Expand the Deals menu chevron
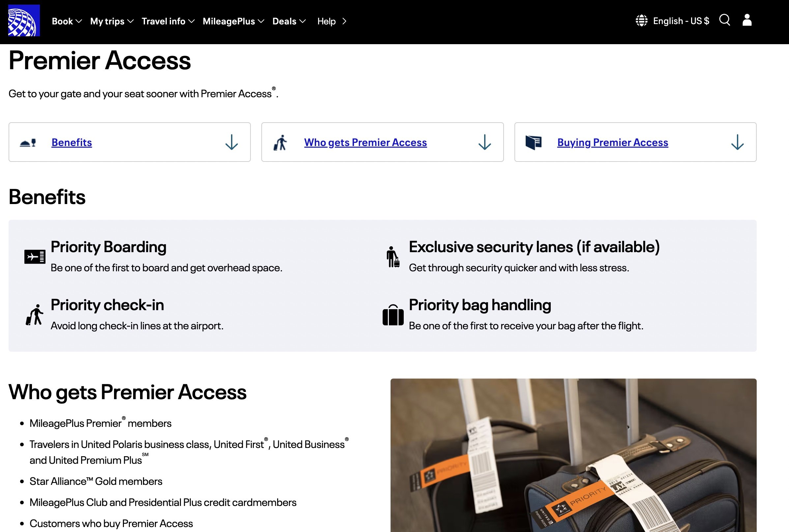This screenshot has width=789, height=532. (303, 21)
